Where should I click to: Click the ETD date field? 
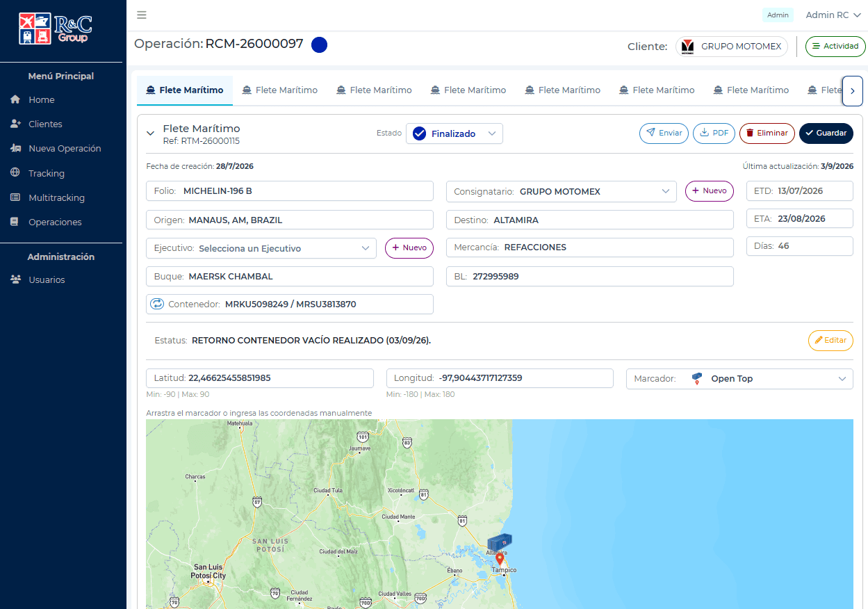pyautogui.click(x=800, y=190)
